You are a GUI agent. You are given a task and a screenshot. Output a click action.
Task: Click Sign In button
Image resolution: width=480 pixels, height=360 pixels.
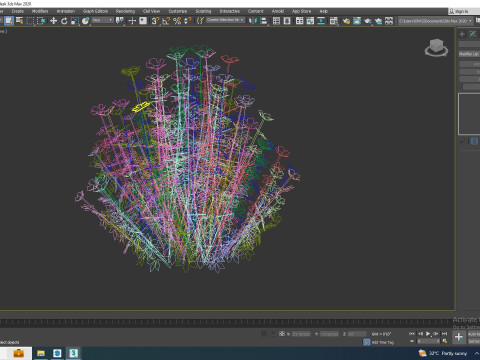(x=461, y=11)
